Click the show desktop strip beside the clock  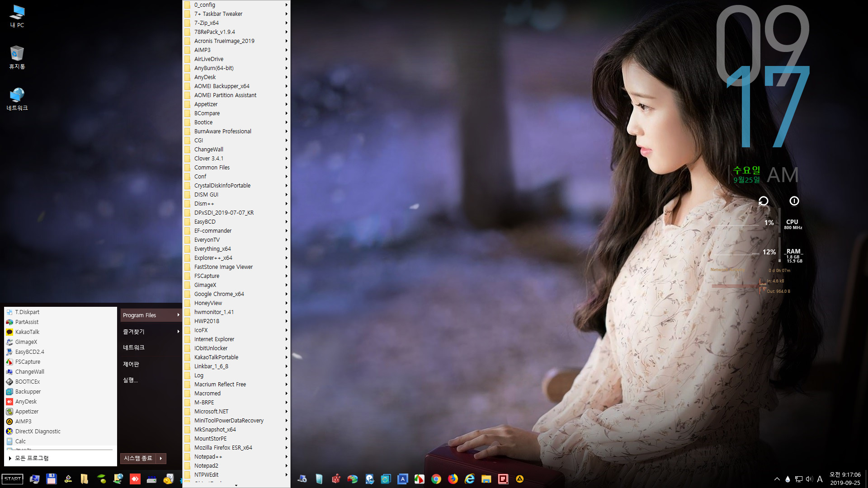pos(866,479)
